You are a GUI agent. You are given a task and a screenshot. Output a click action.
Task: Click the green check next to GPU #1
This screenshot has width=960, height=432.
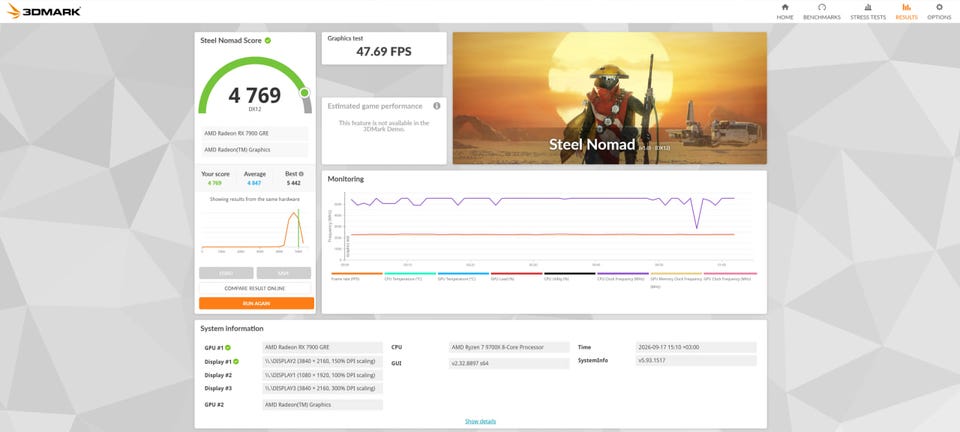point(228,348)
